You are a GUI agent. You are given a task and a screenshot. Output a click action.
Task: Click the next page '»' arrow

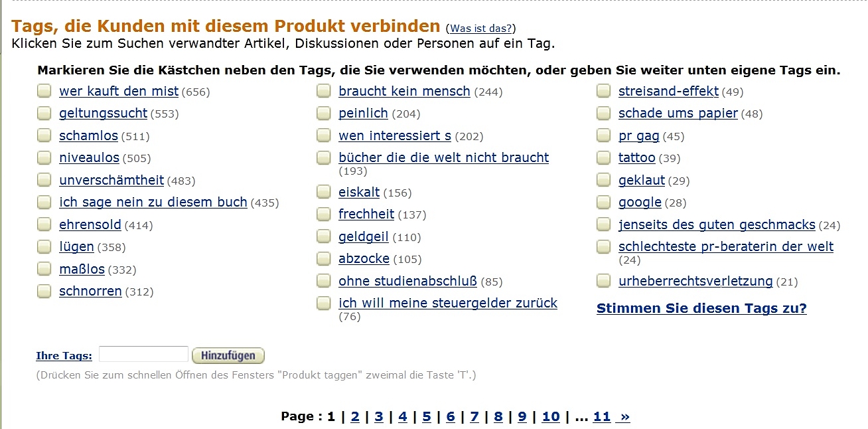pos(623,416)
